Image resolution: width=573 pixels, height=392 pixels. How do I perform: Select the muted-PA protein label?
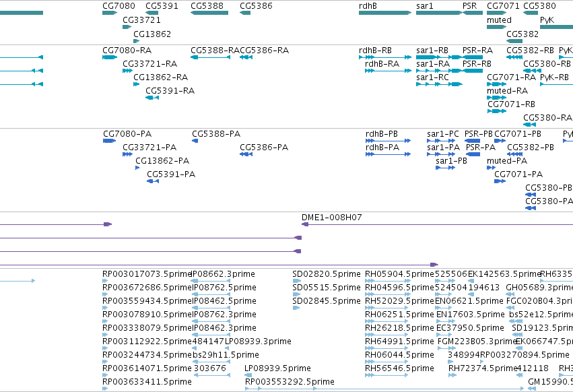click(507, 160)
